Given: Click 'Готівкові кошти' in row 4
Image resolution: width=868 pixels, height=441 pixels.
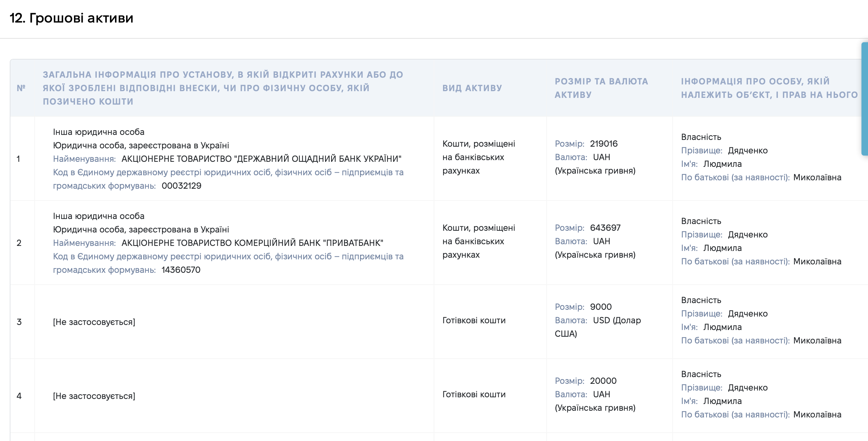Looking at the screenshot, I should click(x=474, y=394).
